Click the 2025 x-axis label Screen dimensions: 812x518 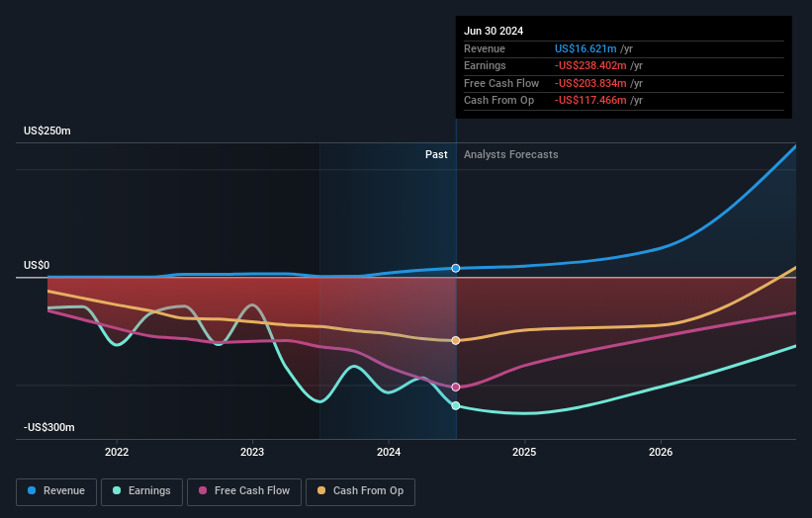524,452
